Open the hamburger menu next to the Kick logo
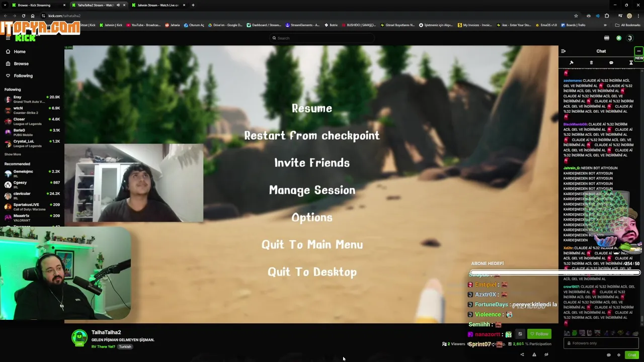This screenshot has height=362, width=644. point(8,38)
